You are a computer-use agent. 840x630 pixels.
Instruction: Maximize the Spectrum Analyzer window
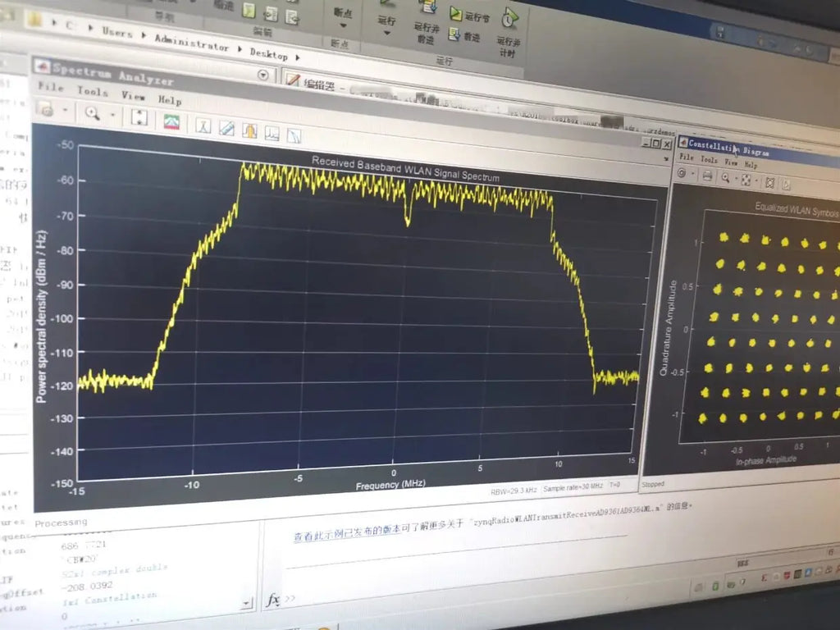(655, 143)
